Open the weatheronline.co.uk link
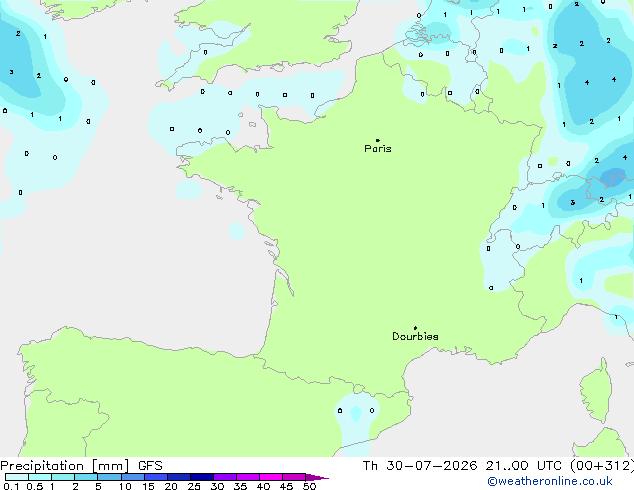 549,481
